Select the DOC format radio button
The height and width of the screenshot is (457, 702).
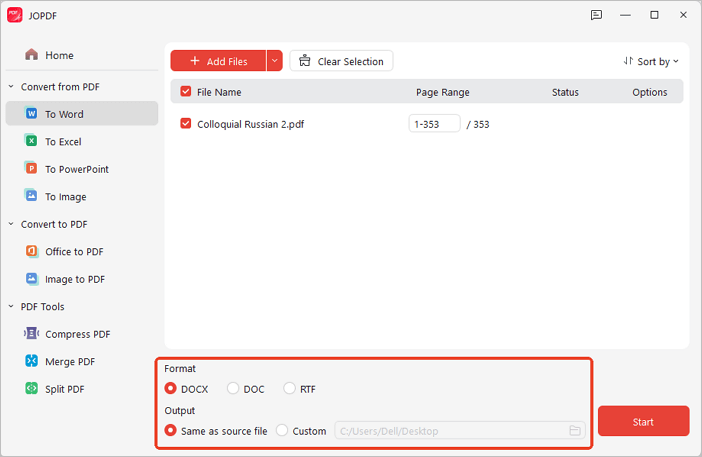click(233, 389)
